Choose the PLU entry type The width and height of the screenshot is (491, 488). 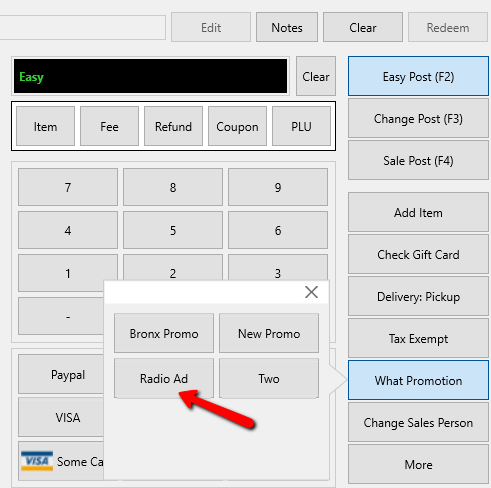click(x=301, y=126)
